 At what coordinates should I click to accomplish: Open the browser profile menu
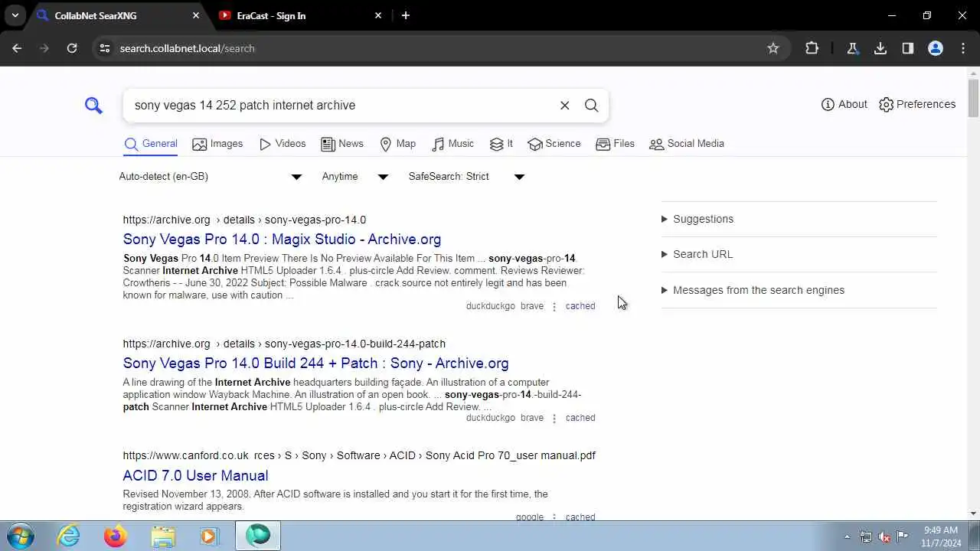coord(936,48)
